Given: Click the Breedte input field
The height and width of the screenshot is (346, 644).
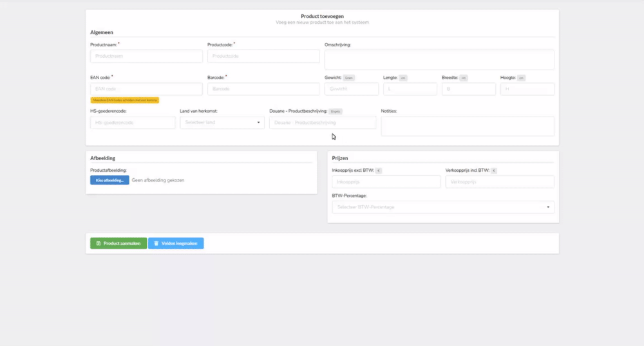Looking at the screenshot, I should [x=469, y=89].
